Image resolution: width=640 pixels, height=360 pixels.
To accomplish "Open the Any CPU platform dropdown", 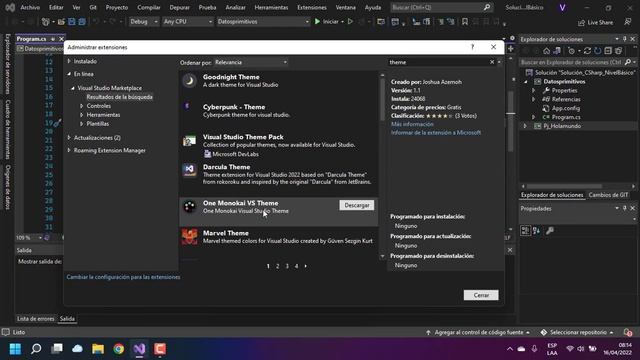I will [x=188, y=22].
